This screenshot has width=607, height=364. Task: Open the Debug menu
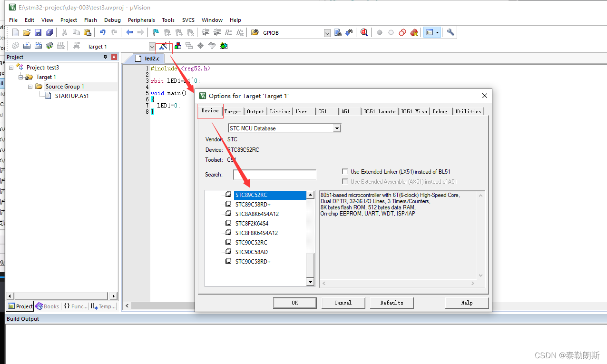(112, 20)
